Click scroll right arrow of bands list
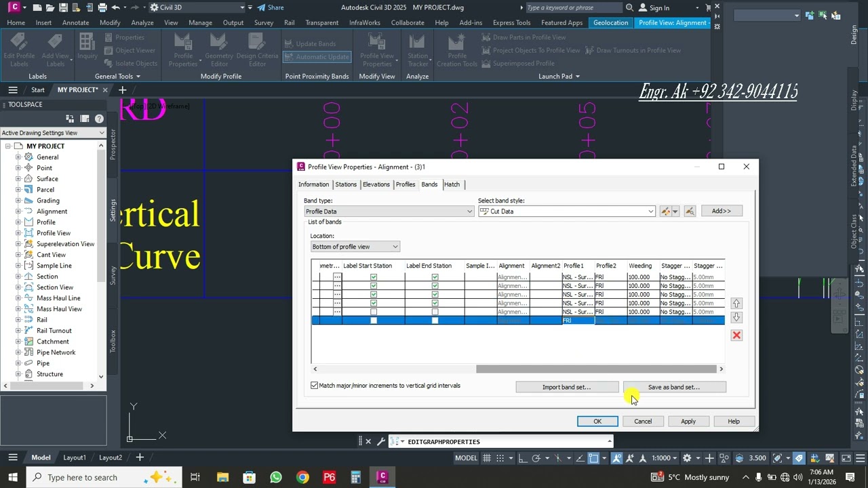The width and height of the screenshot is (868, 488). pos(721,369)
